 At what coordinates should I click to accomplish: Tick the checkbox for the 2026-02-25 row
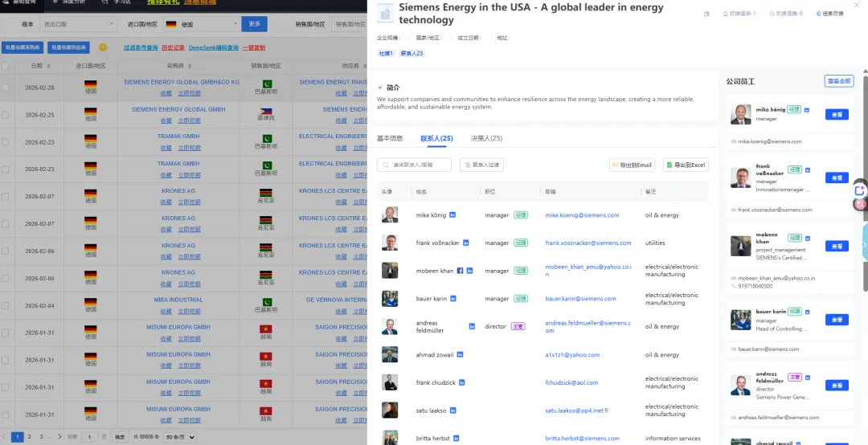[5, 115]
